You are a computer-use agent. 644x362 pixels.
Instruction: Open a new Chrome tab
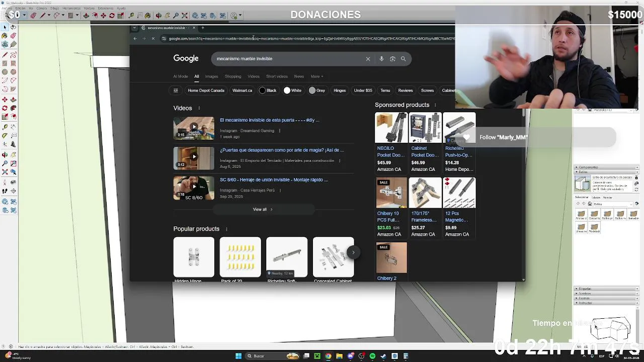pos(203,28)
